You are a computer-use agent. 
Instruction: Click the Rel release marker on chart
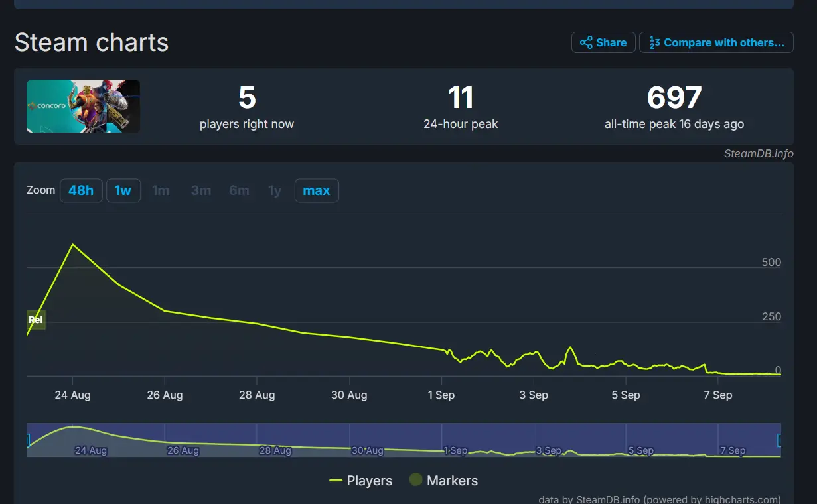pos(36,320)
